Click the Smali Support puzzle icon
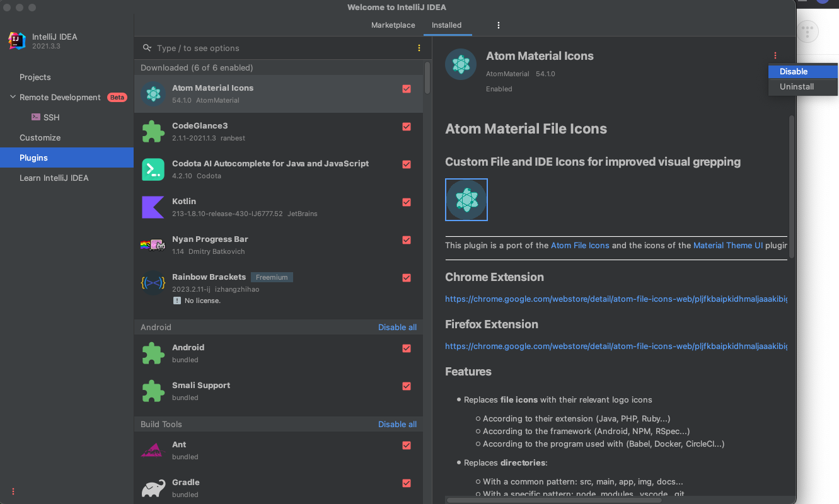This screenshot has width=839, height=504. tap(153, 391)
